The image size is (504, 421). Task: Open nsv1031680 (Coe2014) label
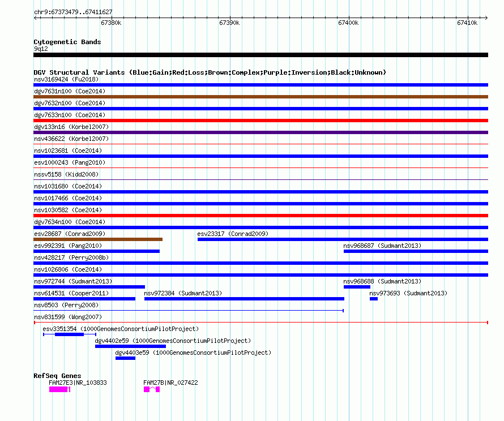68,186
